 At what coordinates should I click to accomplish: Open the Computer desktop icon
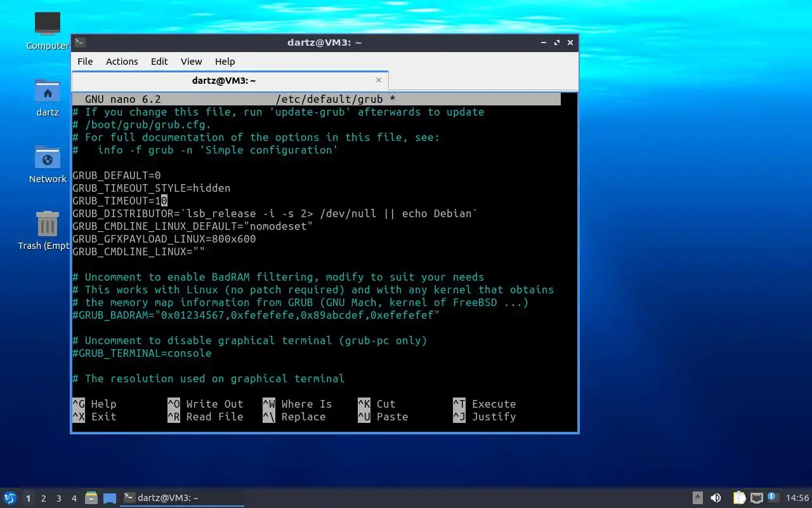click(48, 24)
